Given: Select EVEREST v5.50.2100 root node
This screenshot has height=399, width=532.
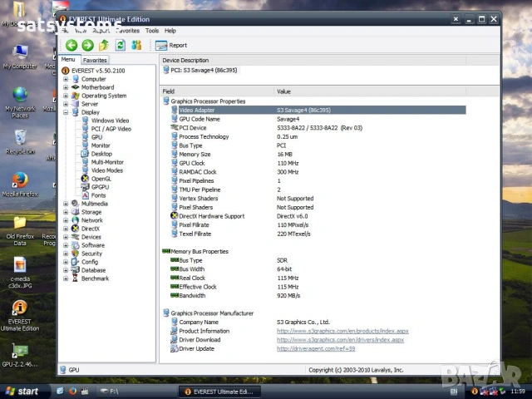Looking at the screenshot, I should point(98,71).
